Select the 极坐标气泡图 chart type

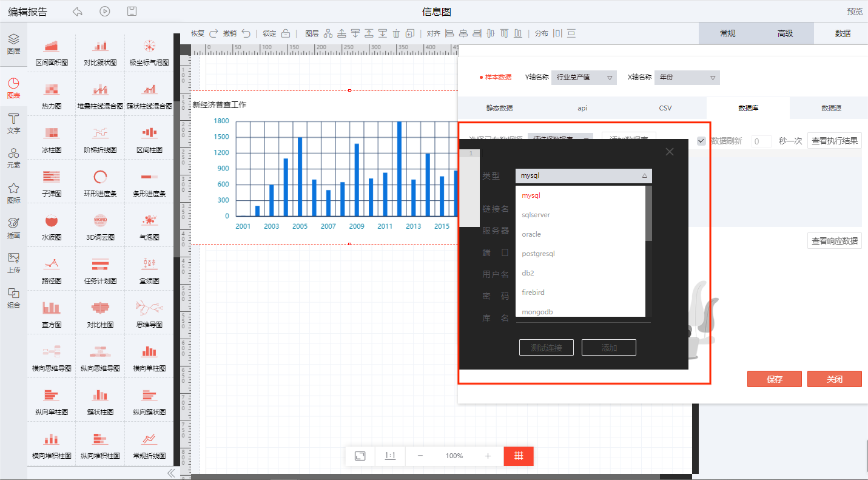pos(149,52)
